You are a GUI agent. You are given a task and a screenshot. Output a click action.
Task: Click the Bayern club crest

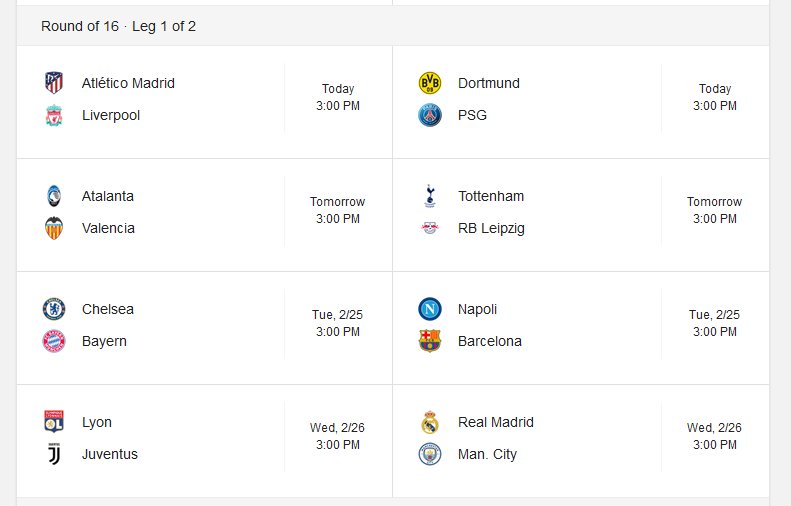click(x=54, y=341)
